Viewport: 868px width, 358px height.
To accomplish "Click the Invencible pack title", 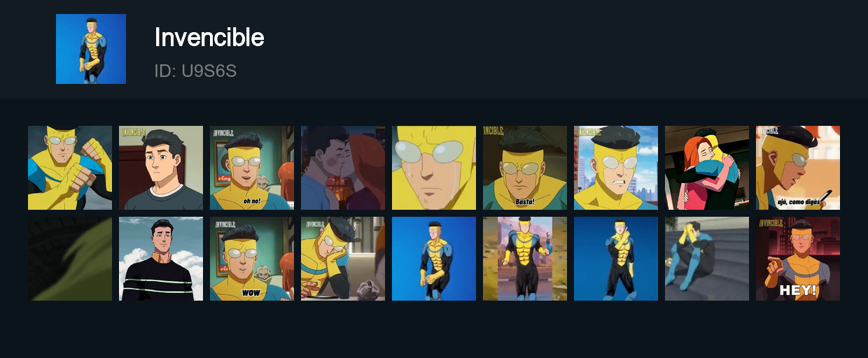I will [x=209, y=37].
